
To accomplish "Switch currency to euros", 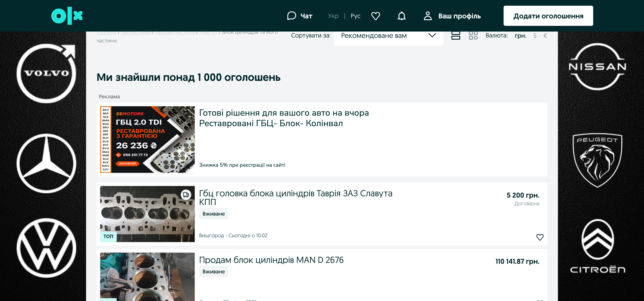I will 545,35.
